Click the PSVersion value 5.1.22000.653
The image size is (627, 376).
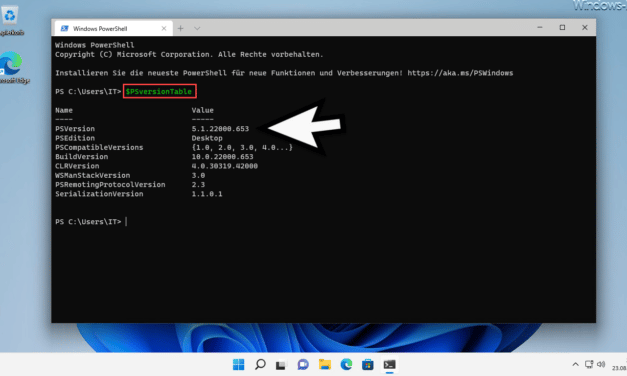[220, 129]
